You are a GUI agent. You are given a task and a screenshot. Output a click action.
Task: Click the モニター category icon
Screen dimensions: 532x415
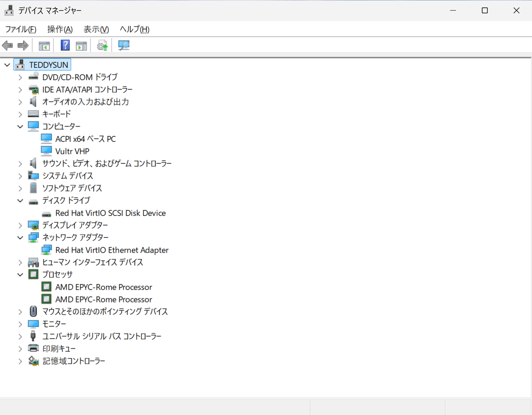pos(34,324)
